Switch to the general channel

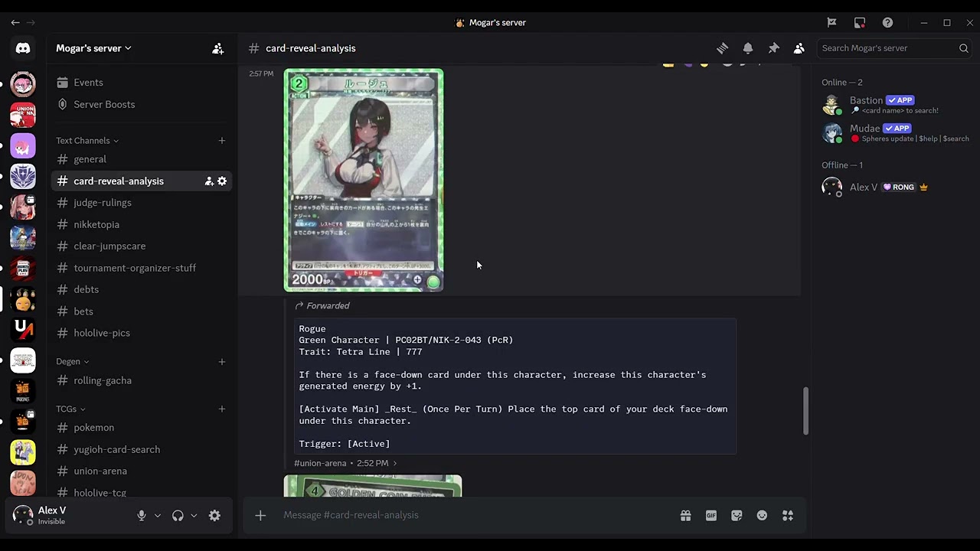click(142, 159)
